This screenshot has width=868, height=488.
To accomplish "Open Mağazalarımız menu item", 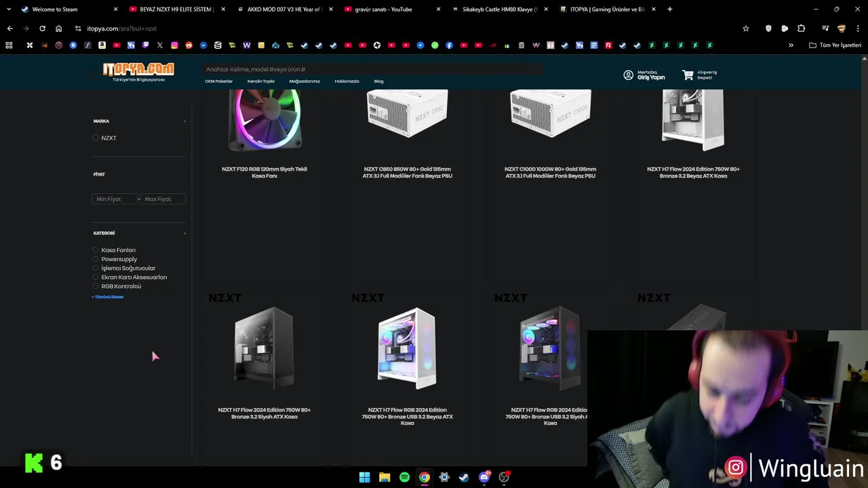I will click(304, 81).
